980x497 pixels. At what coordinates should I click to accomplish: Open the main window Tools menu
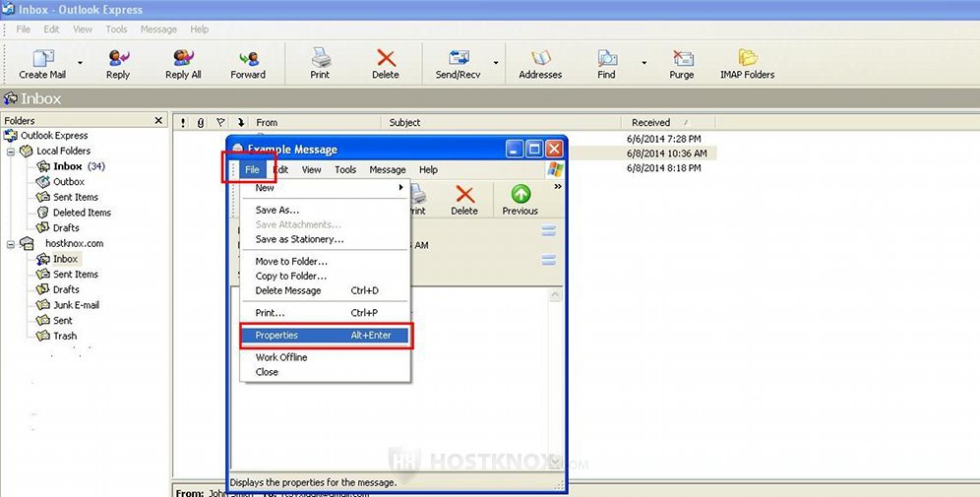(116, 30)
